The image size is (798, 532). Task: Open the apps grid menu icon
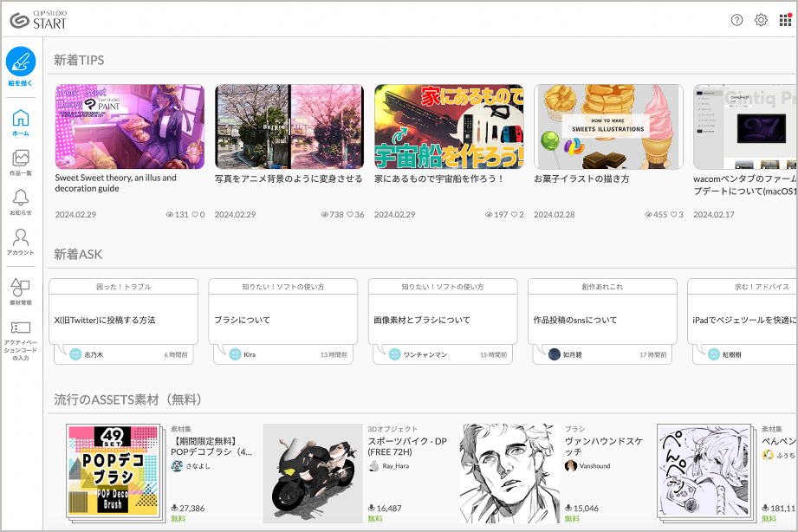coord(785,20)
